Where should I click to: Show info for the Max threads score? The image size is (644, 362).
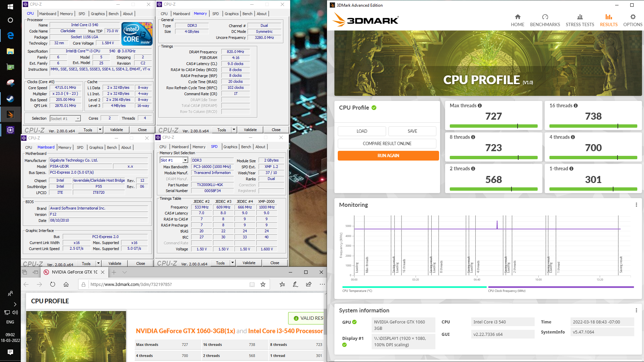click(480, 106)
